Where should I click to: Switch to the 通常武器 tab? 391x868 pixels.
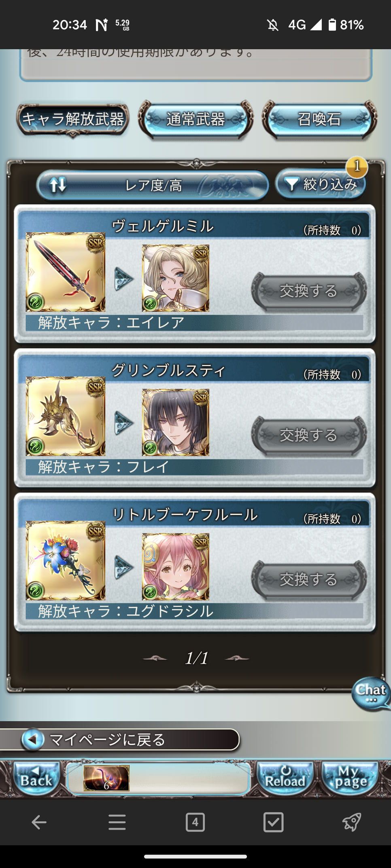point(195,119)
